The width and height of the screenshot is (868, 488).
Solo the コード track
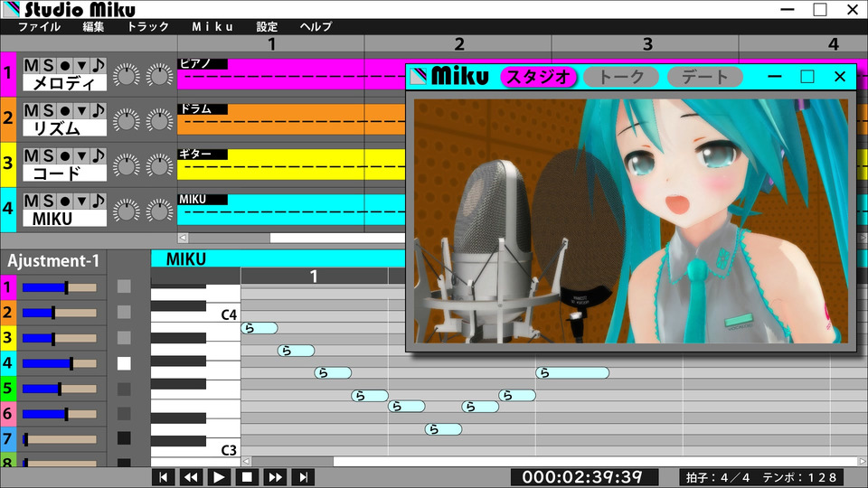[48, 155]
